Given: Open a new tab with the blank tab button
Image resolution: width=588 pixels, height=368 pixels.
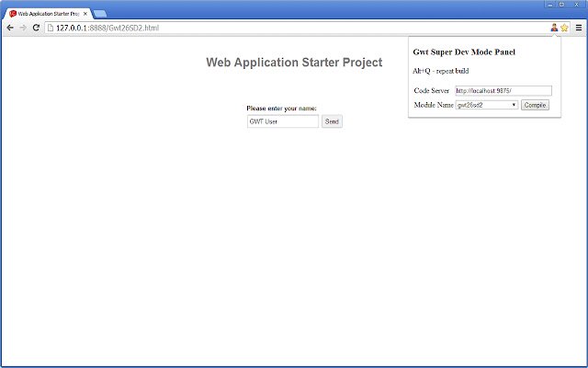Looking at the screenshot, I should pos(100,14).
